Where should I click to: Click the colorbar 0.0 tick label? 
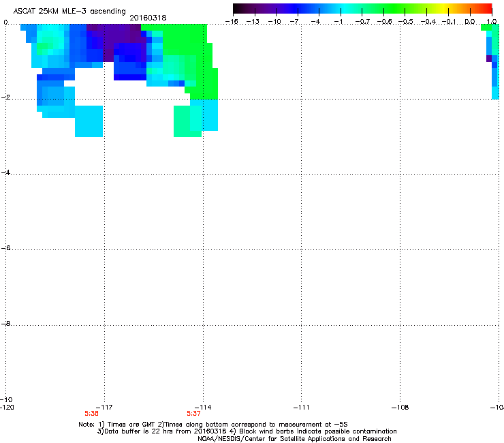470,22
